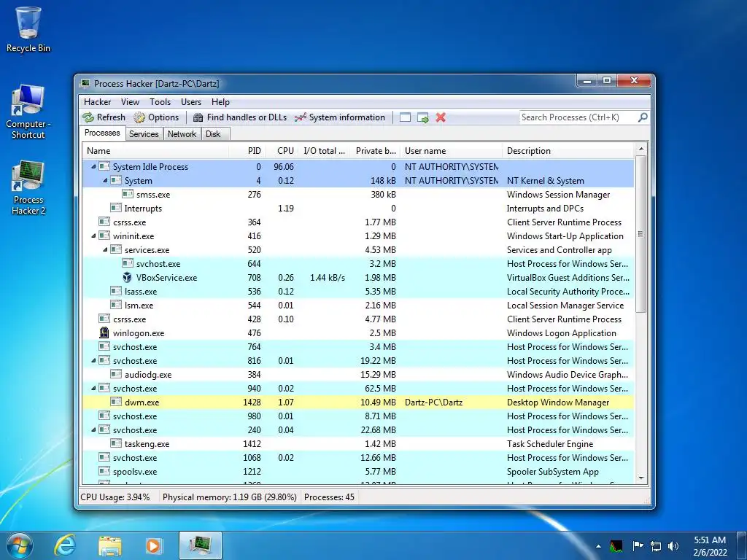Click the scrollbar up arrow
747x560 pixels.
pyautogui.click(x=641, y=149)
